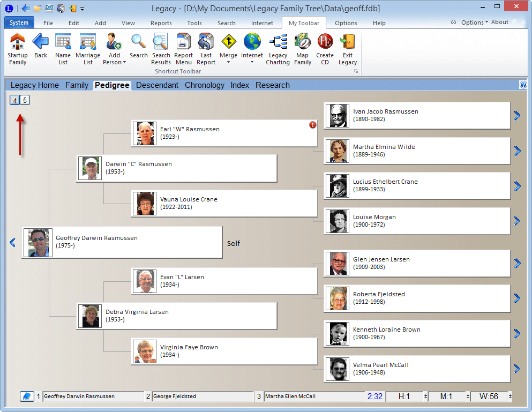Collapse the ribbon with the caret icon
The height and width of the screenshot is (412, 532).
click(453, 22)
